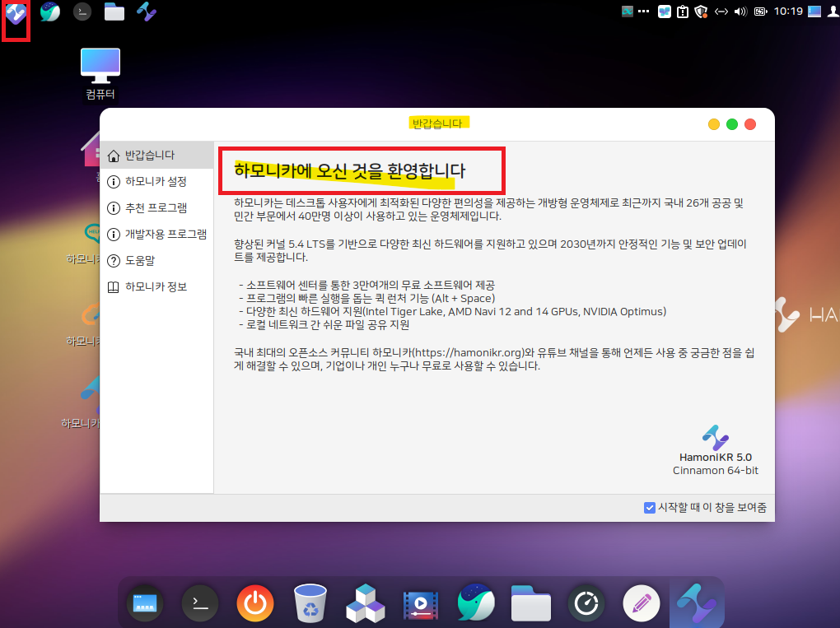The image size is (840, 628).
Task: Open the clock showing 10:19
Action: pyautogui.click(x=788, y=12)
